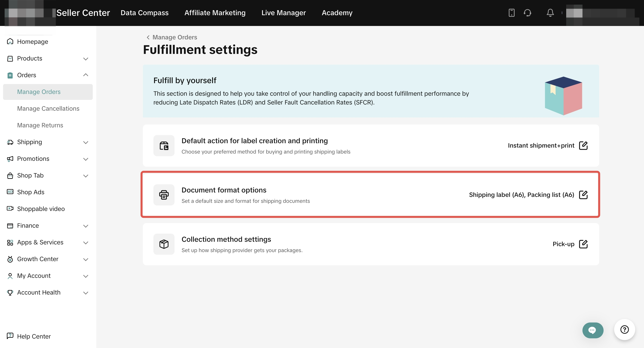The width and height of the screenshot is (644, 348).
Task: Open customer support headset icon
Action: [528, 13]
